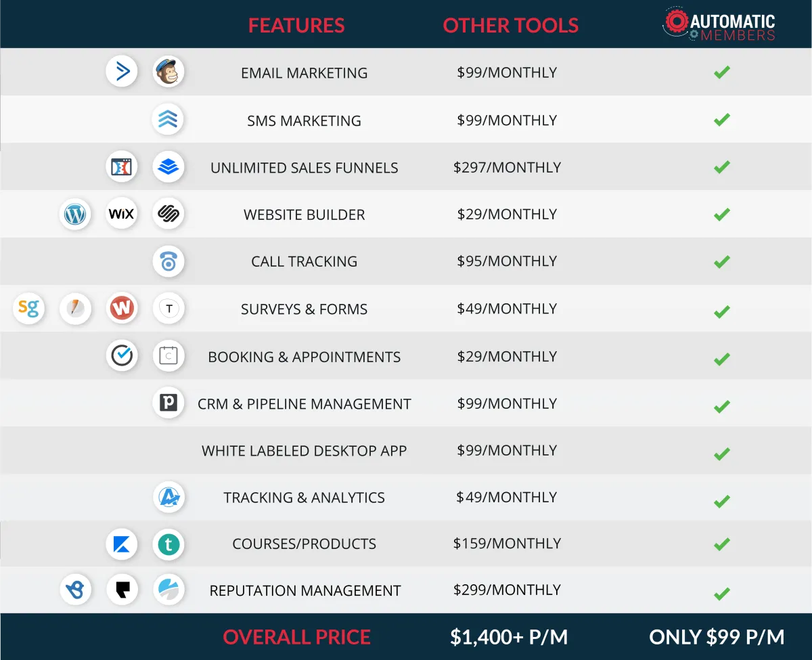The image size is (812, 660).
Task: Click the 'ONLY $99 P/M' price
Action: 717,637
